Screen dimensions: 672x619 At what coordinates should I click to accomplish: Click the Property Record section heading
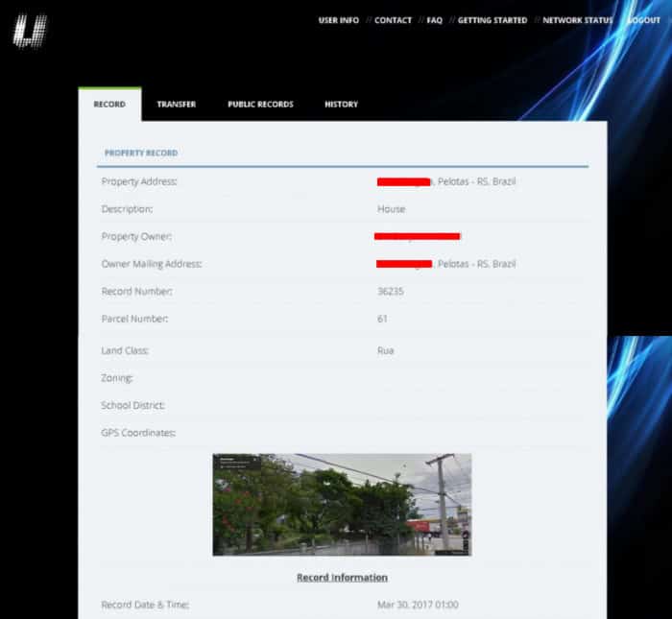141,153
